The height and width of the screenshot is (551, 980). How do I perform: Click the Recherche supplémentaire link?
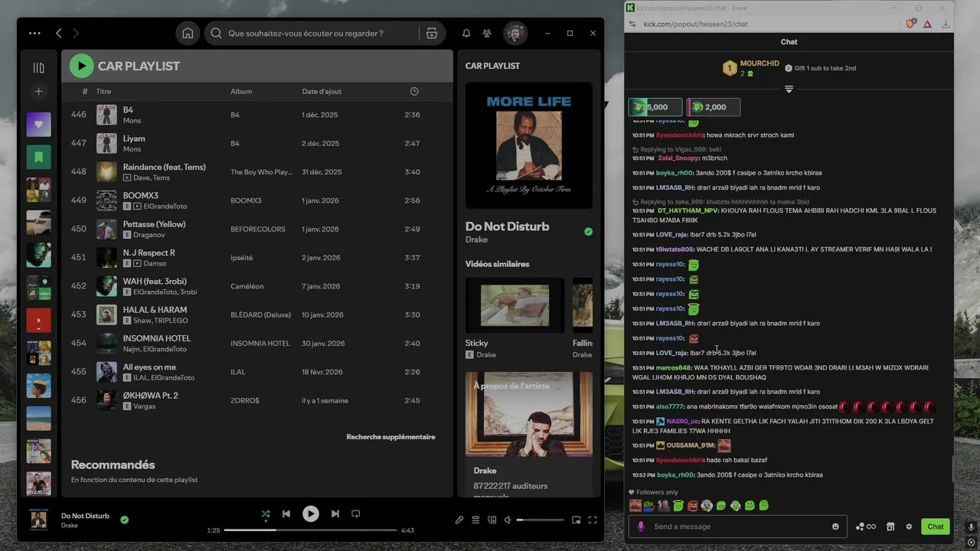[390, 437]
